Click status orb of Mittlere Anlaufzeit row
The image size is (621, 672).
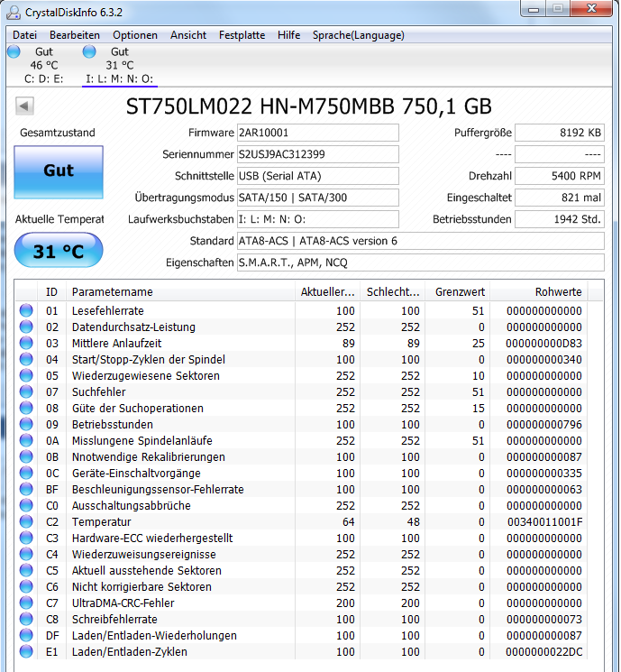(26, 343)
